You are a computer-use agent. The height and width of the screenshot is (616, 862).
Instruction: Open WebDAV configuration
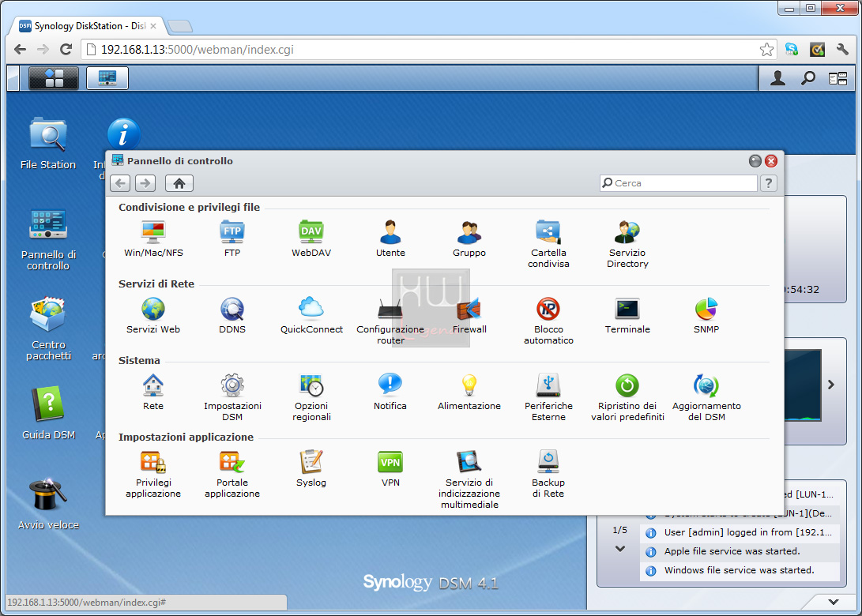(311, 239)
